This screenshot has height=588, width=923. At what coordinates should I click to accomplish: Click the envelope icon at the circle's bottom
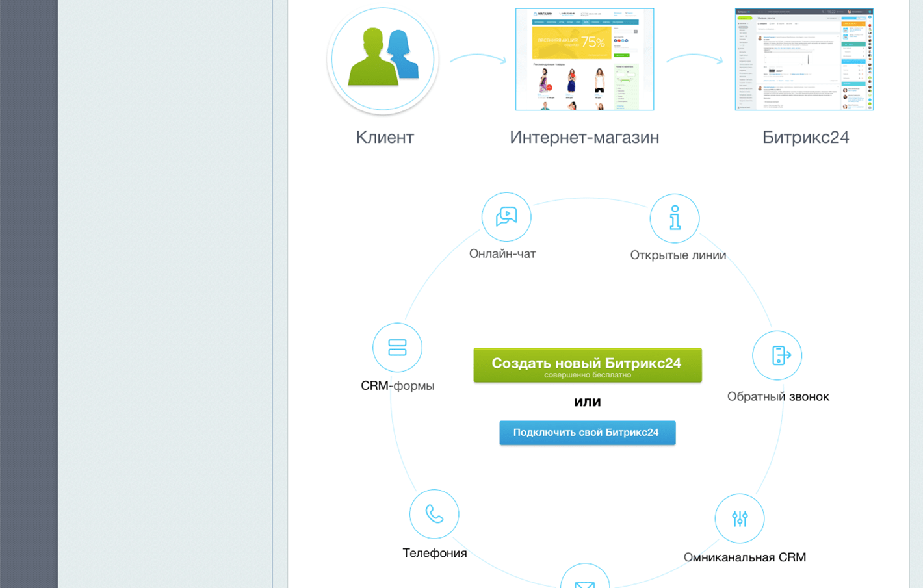point(585,577)
